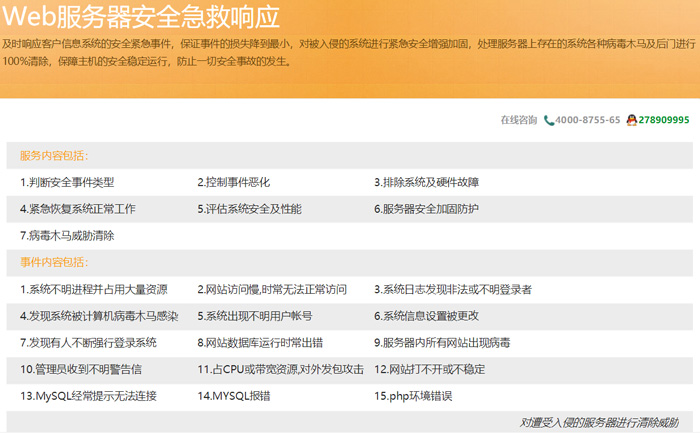Click 4.发现系统被计算机病毒木马感染 entry

pyautogui.click(x=99, y=316)
